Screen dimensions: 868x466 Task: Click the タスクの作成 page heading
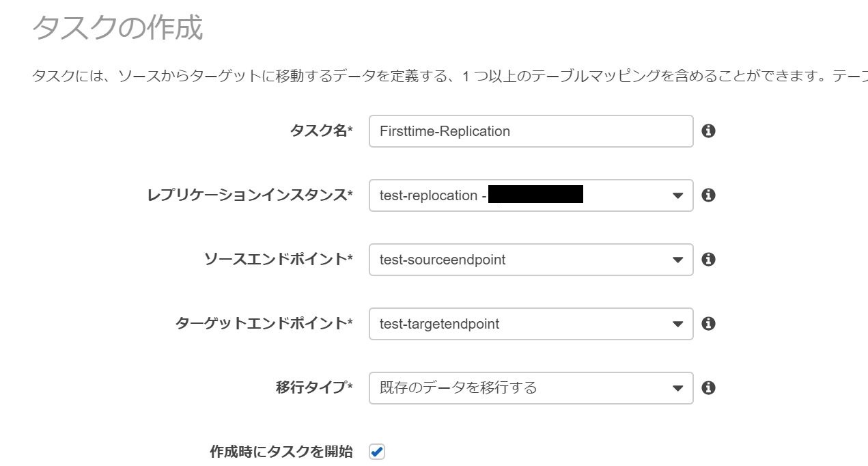click(x=117, y=28)
